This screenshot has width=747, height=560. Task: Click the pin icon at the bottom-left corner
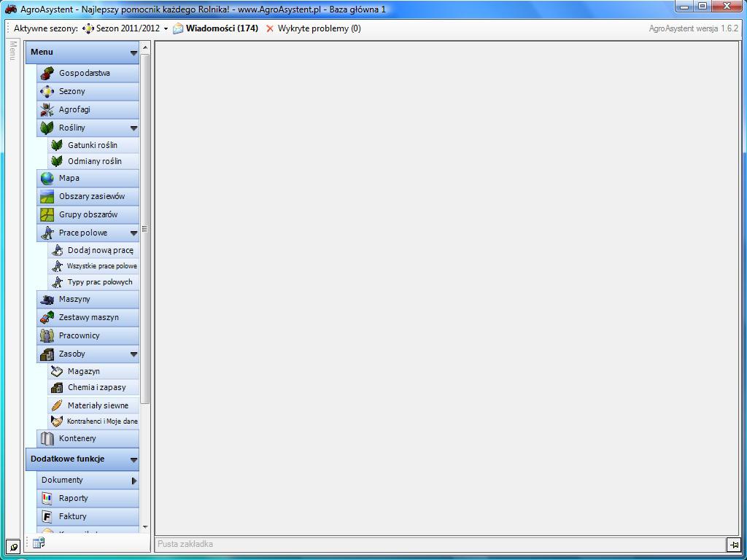coord(13,547)
